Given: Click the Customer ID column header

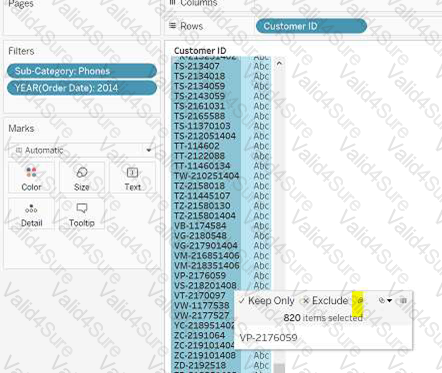Looking at the screenshot, I should 200,51.
